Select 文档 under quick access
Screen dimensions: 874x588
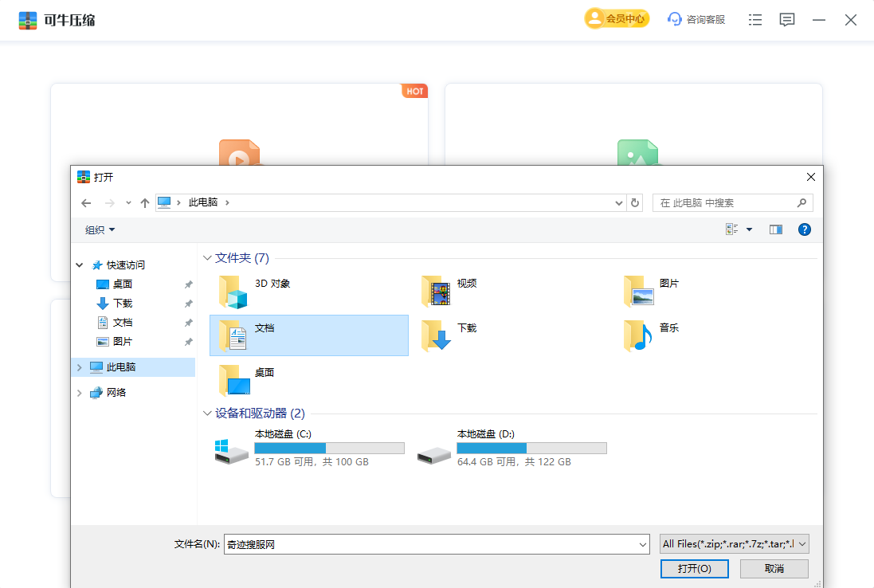click(122, 322)
